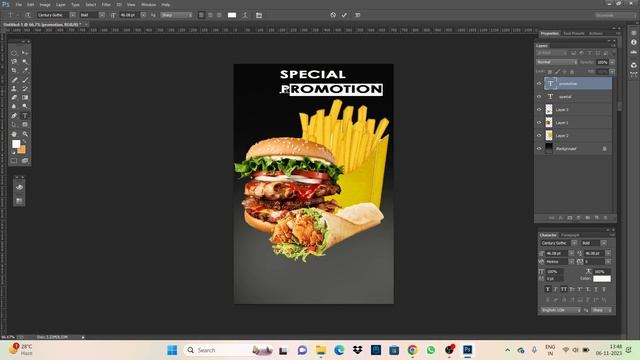Enable left align text in options bar
640x360 pixels.
[201, 15]
